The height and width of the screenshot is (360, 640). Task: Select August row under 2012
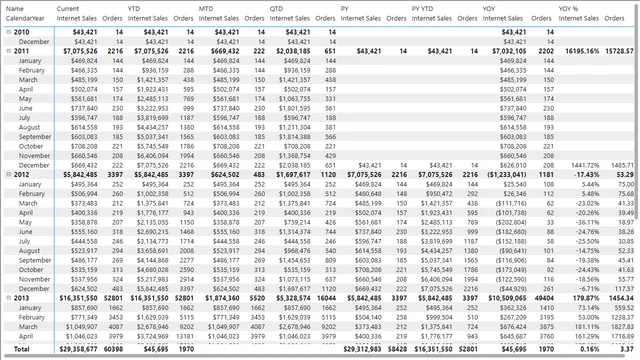pyautogui.click(x=29, y=251)
